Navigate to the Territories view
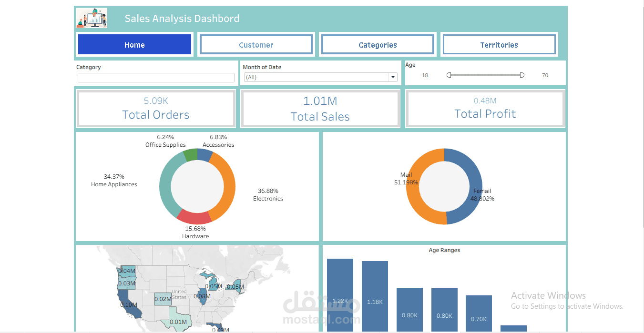This screenshot has height=333, width=644. coord(499,44)
